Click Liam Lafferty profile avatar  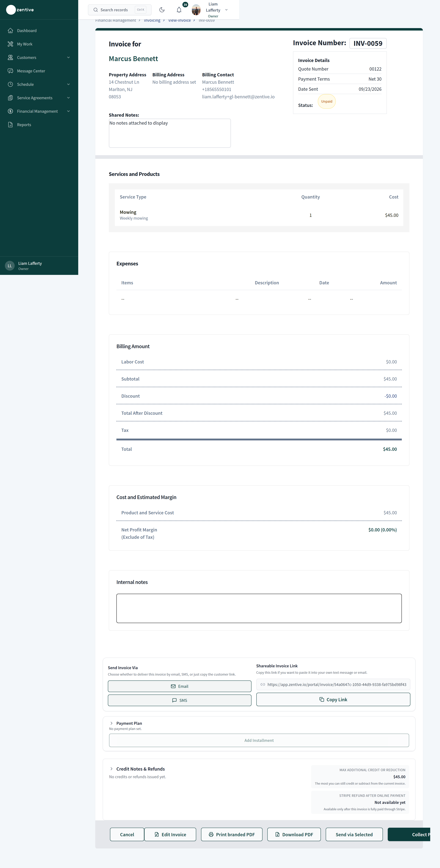196,10
